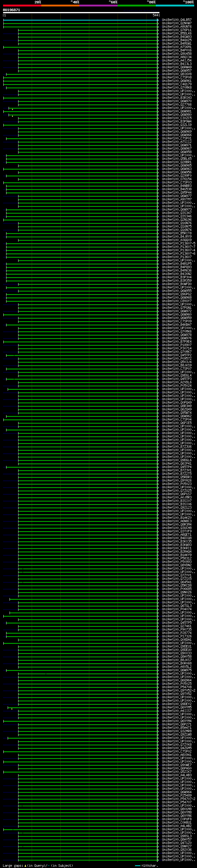This screenshot has width=197, height=868.
Task: Click the UniRef100_P13607-4 label
Action: pyautogui.click(x=179, y=250)
